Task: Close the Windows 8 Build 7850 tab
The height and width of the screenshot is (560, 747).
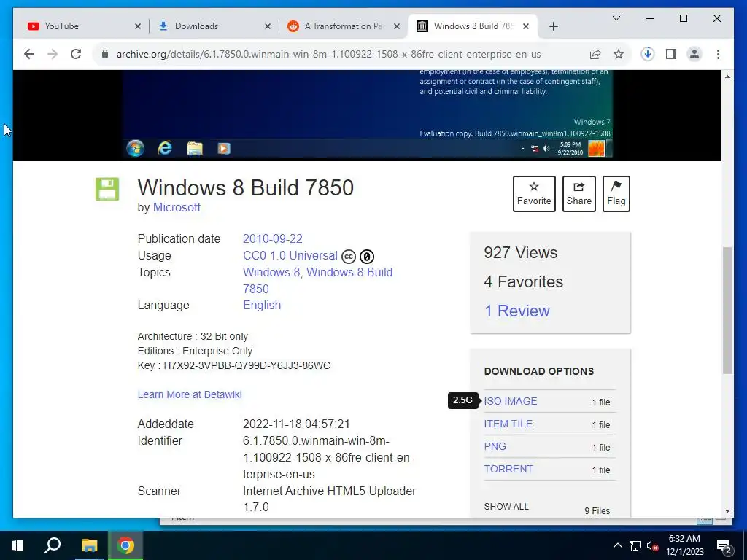Action: tap(526, 26)
